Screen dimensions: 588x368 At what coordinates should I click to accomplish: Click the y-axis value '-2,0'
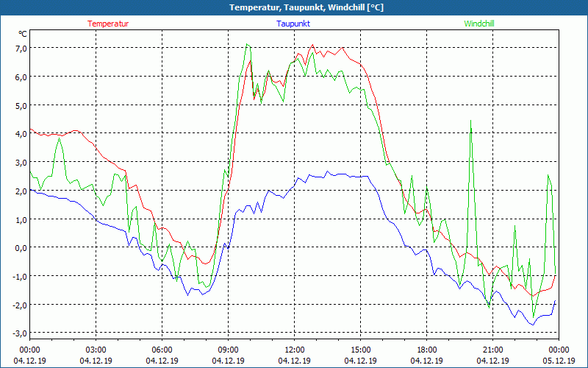pyautogui.click(x=20, y=305)
